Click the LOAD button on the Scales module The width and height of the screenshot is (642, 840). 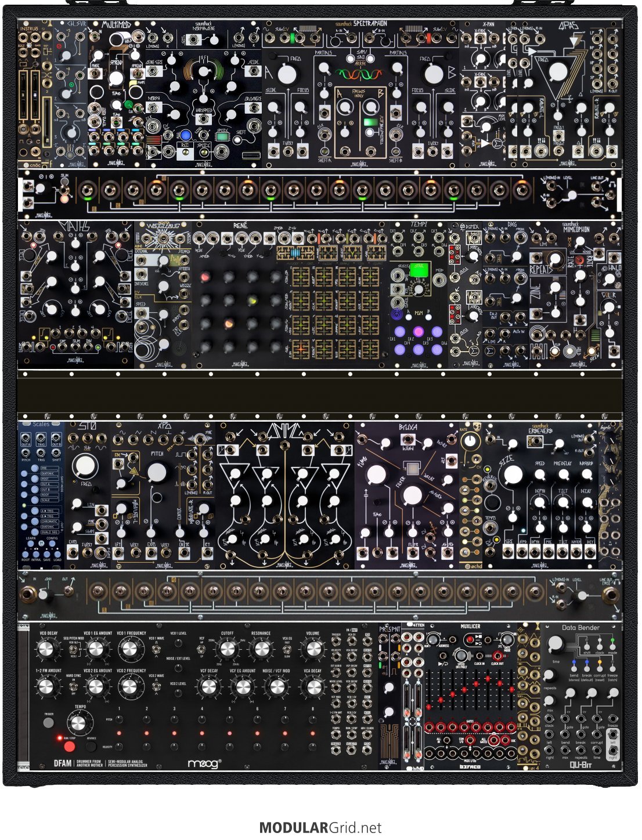(57, 554)
